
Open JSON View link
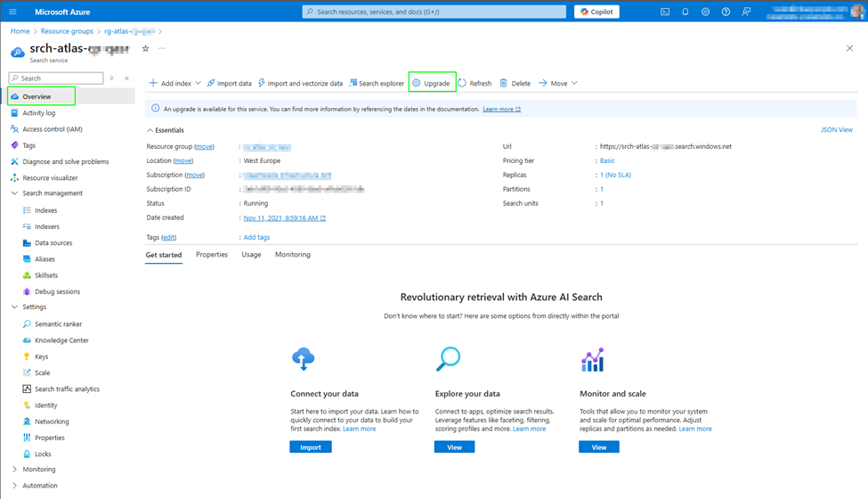pos(837,129)
